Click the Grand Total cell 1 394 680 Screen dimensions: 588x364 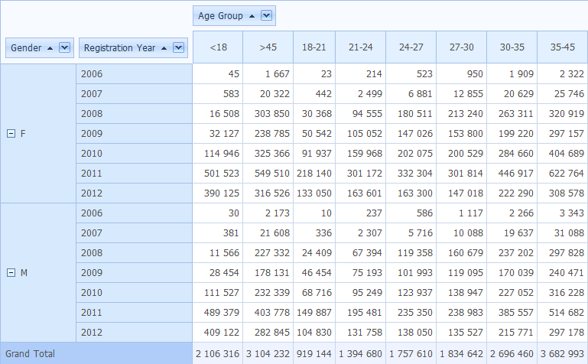click(x=360, y=353)
